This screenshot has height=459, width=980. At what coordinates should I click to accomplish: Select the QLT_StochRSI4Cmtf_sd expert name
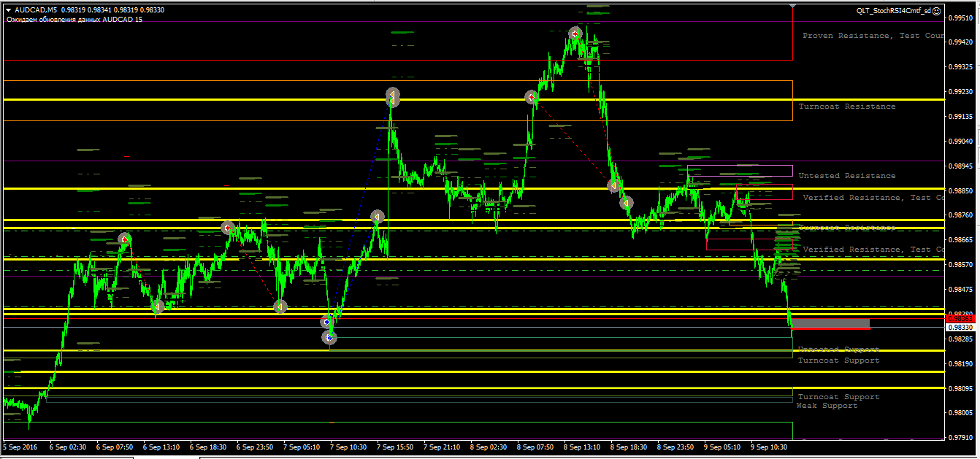pos(894,10)
